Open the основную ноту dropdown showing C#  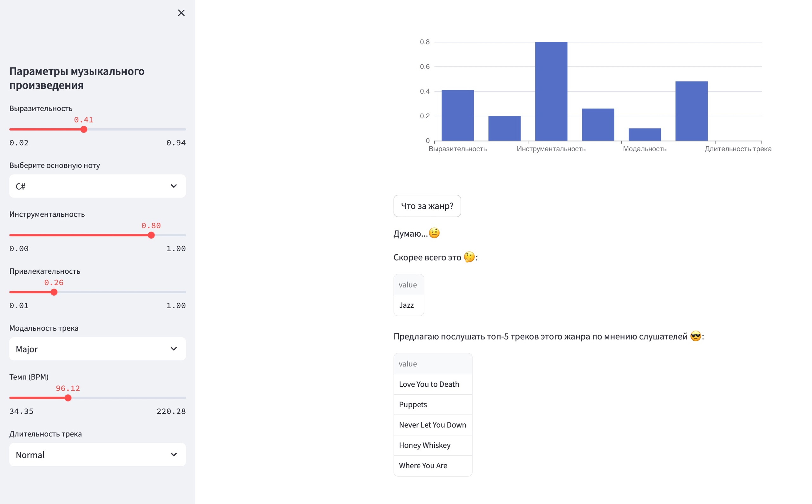[x=97, y=186]
